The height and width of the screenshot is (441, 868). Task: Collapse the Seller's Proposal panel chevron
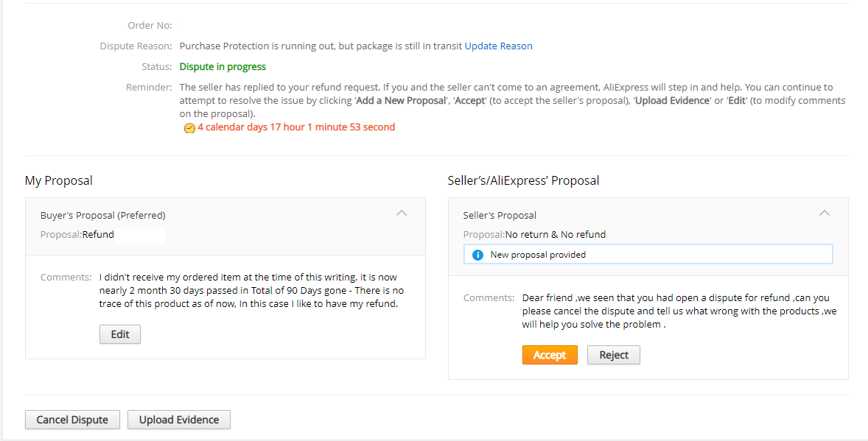point(825,213)
